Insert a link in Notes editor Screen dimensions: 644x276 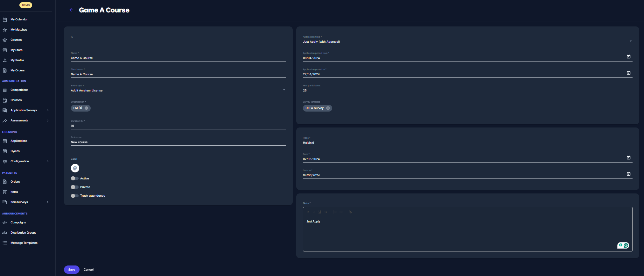(x=350, y=212)
